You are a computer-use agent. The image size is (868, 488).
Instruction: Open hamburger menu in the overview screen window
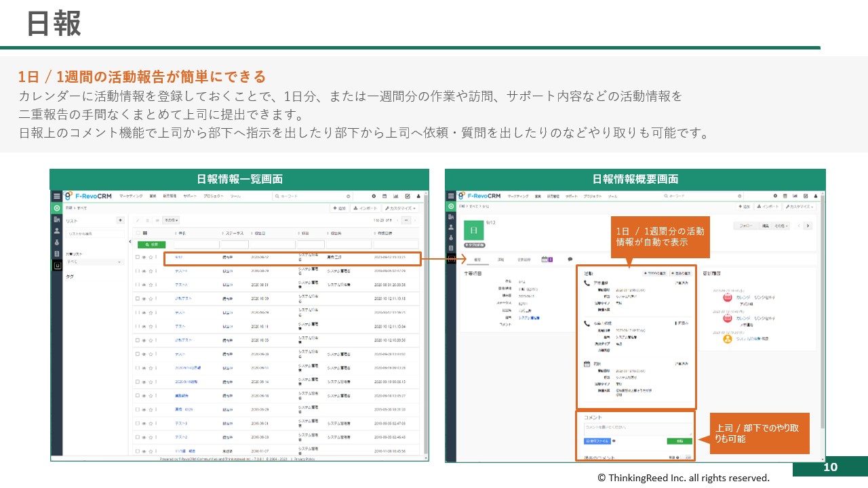(x=451, y=196)
